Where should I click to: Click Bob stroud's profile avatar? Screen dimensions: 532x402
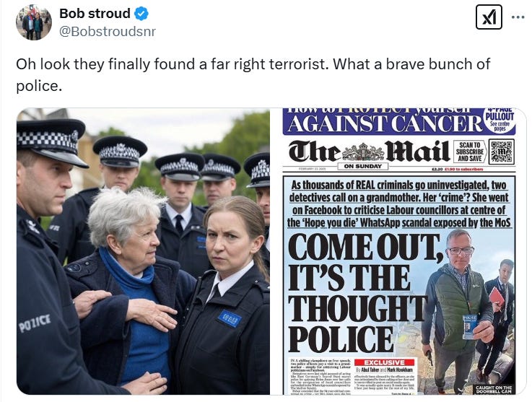34,22
